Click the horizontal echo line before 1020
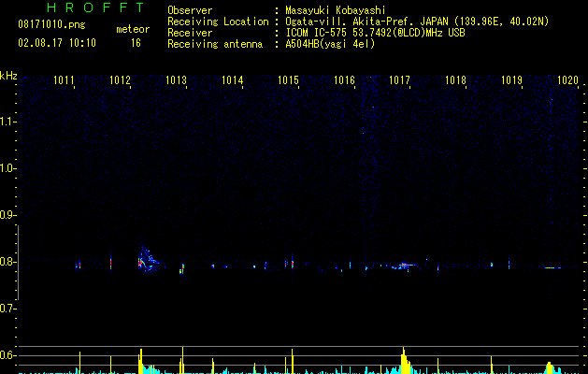 552,267
